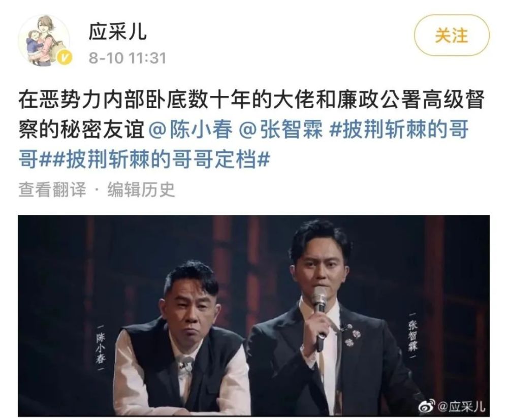The width and height of the screenshot is (508, 420).
Task: Click the 张智霖 name caption in photo
Action: tap(413, 335)
